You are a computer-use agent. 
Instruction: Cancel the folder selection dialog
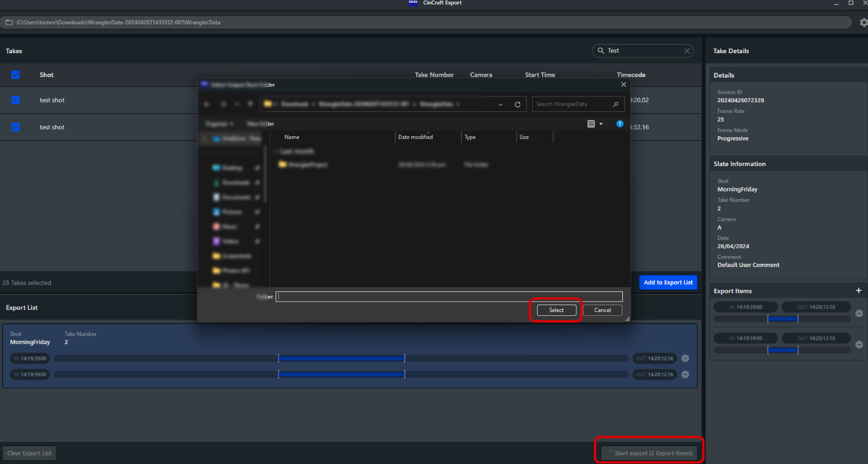603,310
